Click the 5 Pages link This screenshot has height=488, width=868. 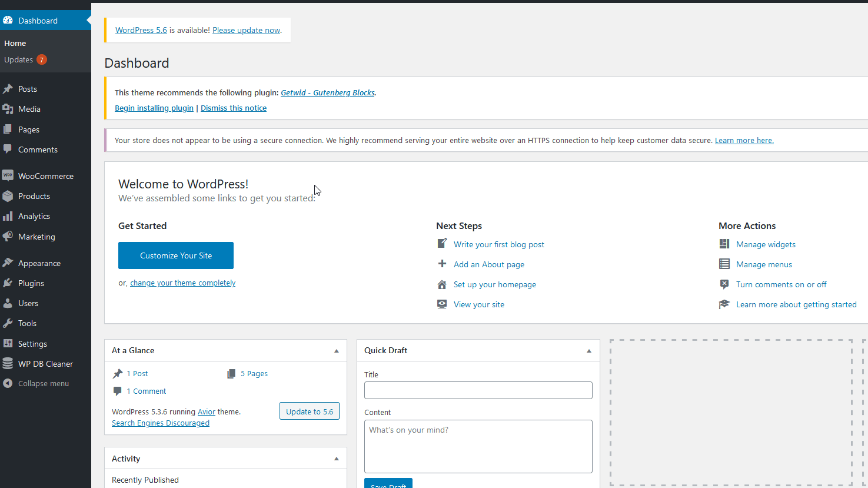pos(254,373)
